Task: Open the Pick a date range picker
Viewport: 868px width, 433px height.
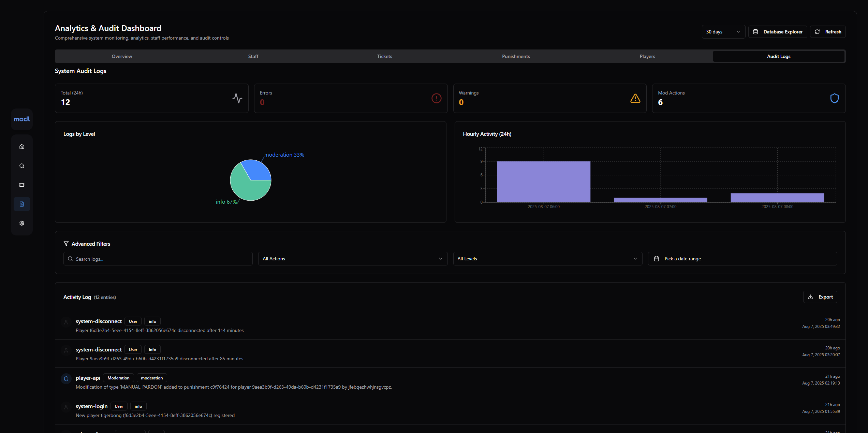Action: (742, 259)
